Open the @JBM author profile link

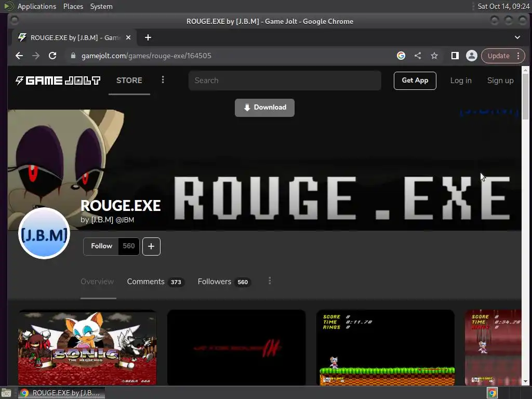click(x=125, y=220)
